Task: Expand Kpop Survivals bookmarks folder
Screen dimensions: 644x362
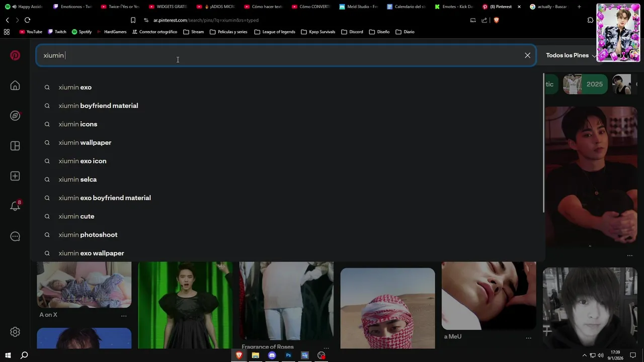Action: coord(318,32)
